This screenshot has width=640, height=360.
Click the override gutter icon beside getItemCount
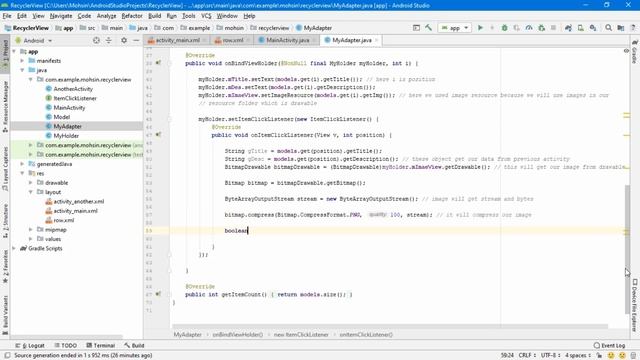[158, 294]
